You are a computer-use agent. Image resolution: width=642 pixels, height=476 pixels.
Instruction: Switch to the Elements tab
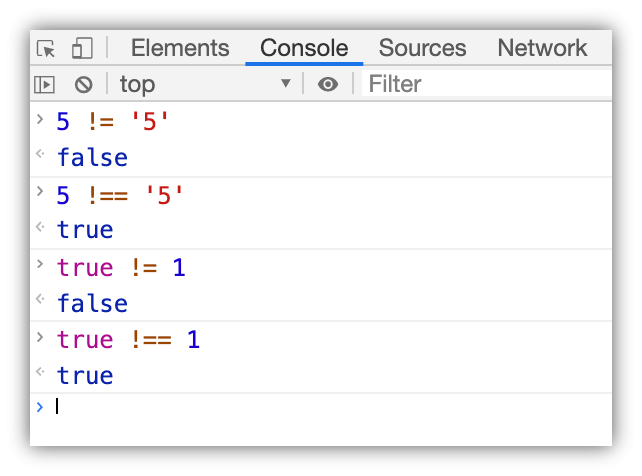(x=180, y=48)
